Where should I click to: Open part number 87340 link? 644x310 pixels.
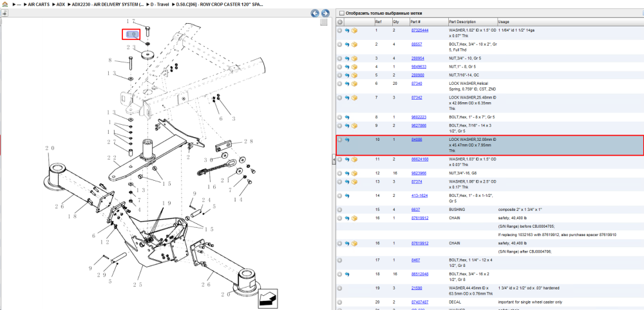point(417,83)
